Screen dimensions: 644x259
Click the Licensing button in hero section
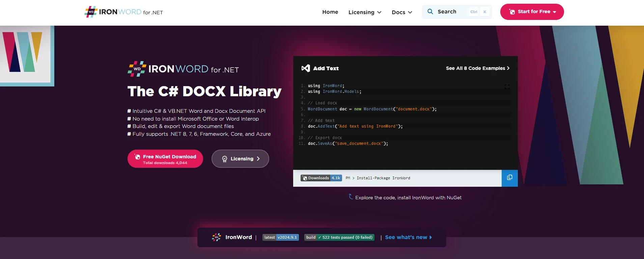coord(240,159)
